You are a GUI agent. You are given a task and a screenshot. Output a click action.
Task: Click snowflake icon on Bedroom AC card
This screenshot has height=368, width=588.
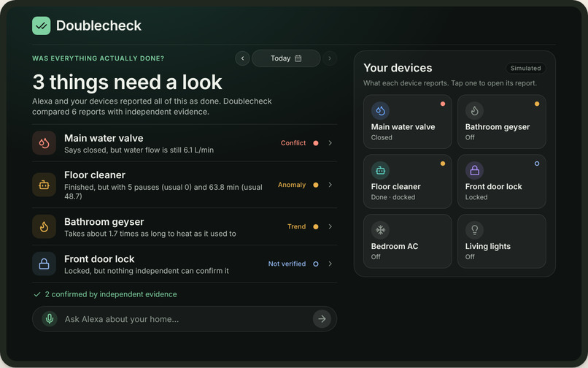[380, 230]
